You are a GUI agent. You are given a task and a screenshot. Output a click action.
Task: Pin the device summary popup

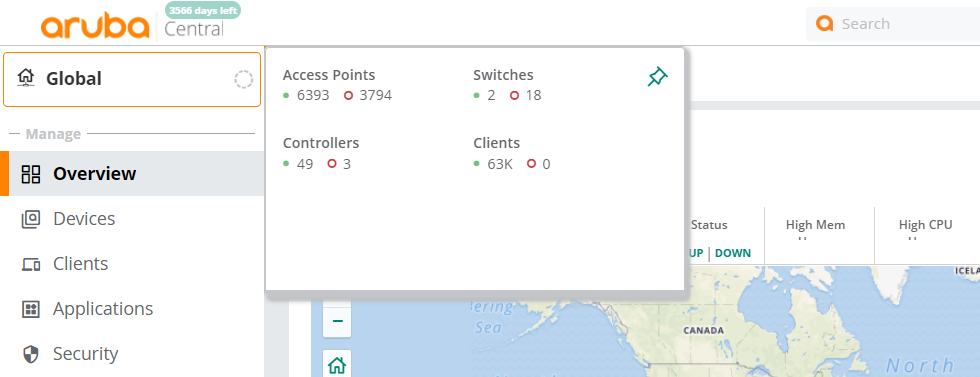658,77
